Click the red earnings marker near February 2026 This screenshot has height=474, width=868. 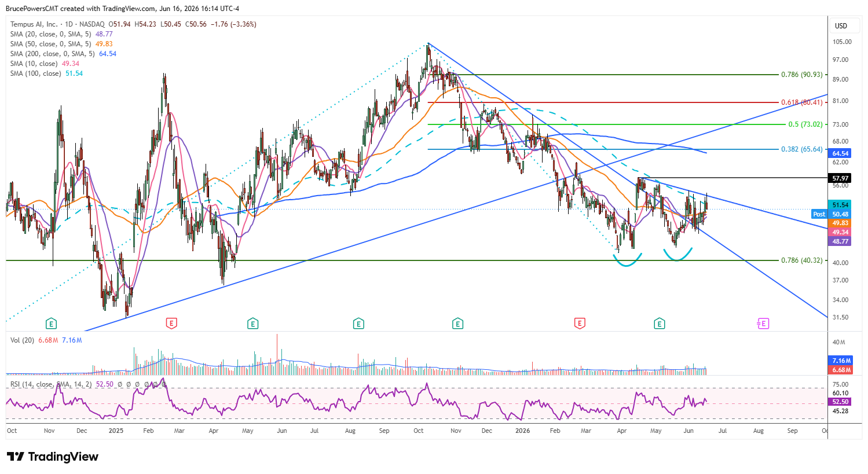580,324
